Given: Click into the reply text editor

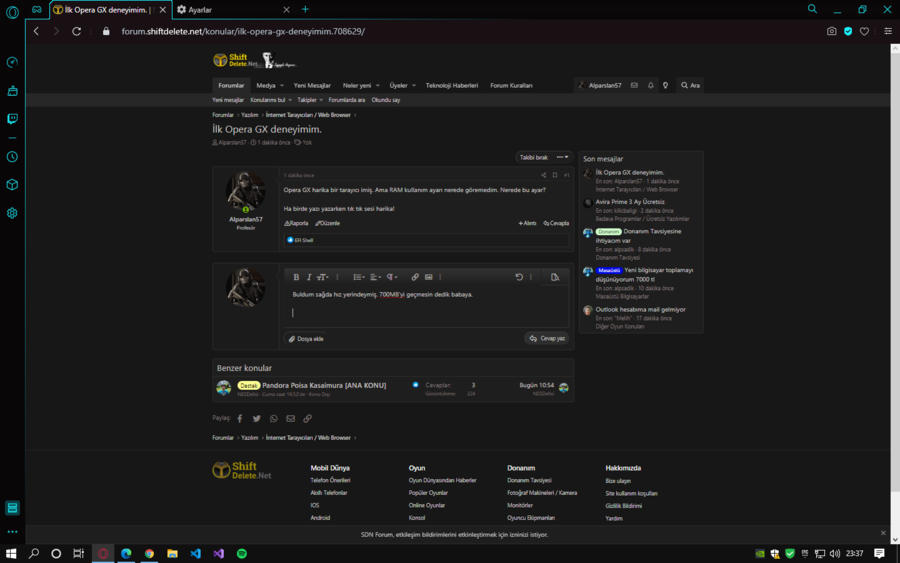Looking at the screenshot, I should (x=426, y=306).
